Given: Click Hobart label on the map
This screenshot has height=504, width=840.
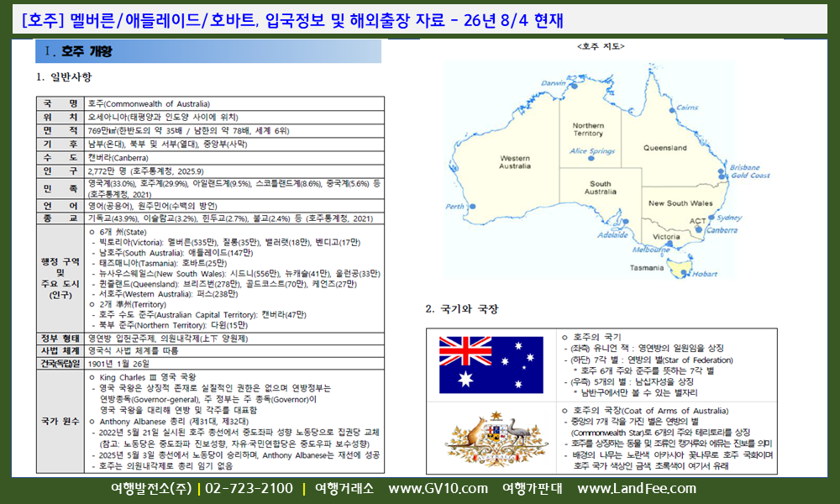Looking at the screenshot, I should pyautogui.click(x=705, y=274).
